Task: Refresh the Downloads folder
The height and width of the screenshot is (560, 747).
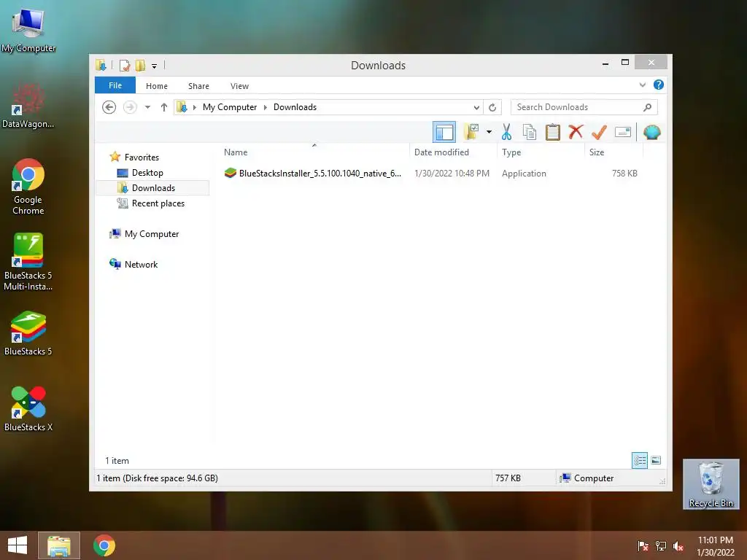Action: 492,108
